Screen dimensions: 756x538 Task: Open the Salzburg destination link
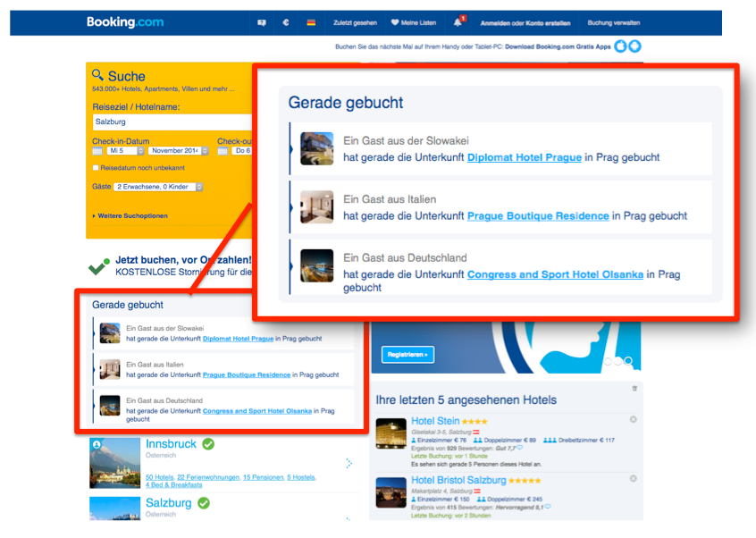pos(169,503)
